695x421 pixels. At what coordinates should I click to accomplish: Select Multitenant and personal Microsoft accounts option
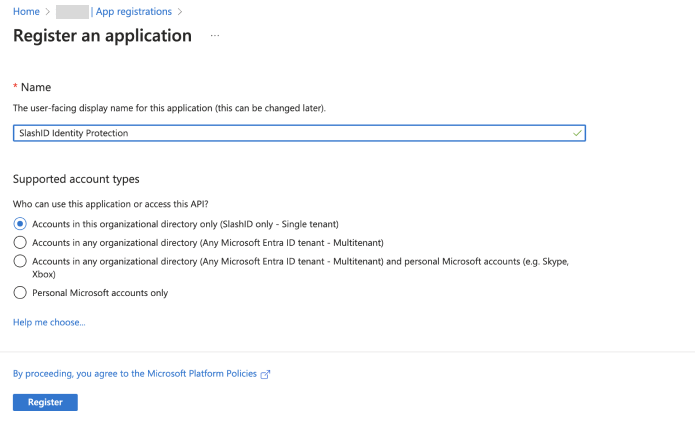(x=20, y=261)
